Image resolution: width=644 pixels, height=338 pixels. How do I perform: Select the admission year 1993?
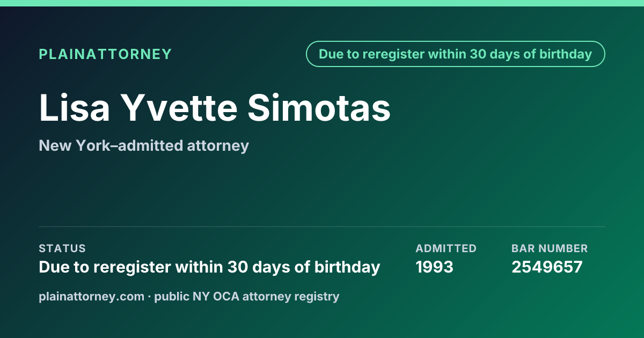(x=434, y=267)
